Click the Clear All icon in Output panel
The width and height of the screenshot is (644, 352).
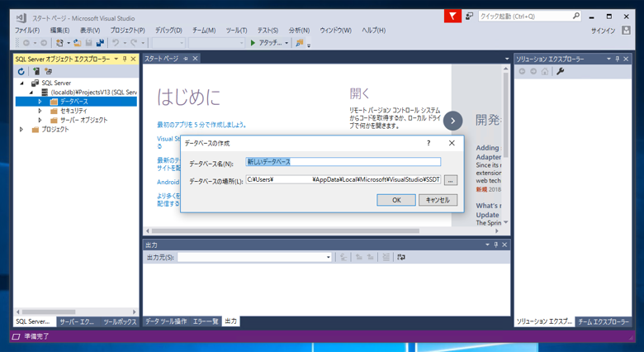(386, 257)
